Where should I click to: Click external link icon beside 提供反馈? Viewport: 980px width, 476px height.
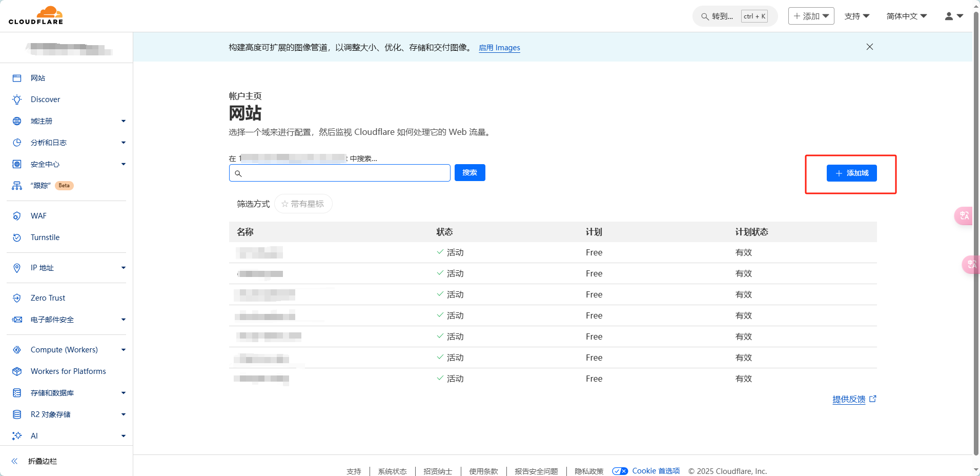click(x=873, y=399)
